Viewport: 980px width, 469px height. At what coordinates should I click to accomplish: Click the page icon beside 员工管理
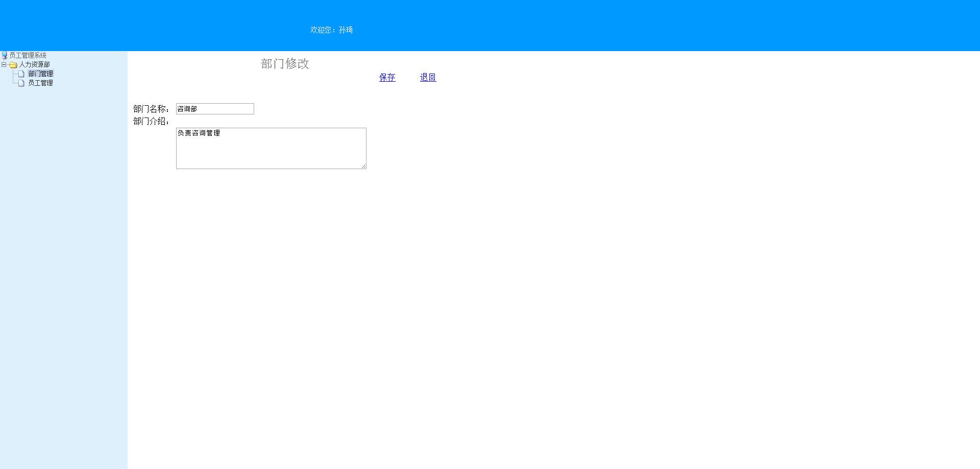(21, 83)
